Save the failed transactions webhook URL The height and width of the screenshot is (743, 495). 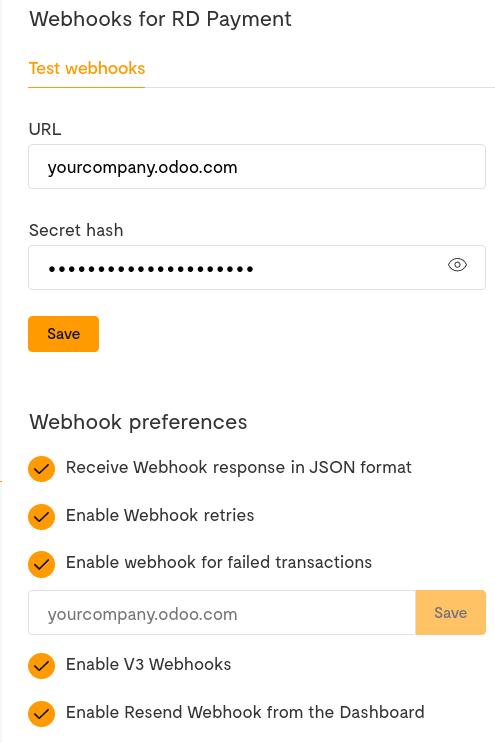pyautogui.click(x=450, y=613)
